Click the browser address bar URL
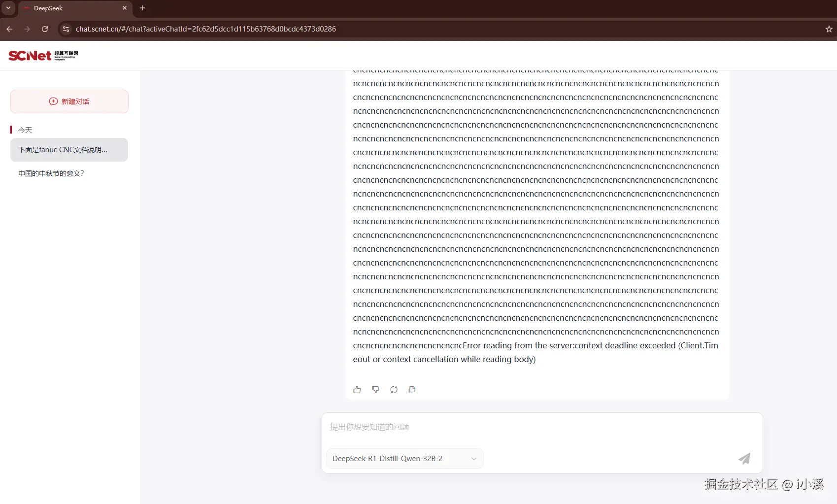Image resolution: width=837 pixels, height=504 pixels. 206,29
